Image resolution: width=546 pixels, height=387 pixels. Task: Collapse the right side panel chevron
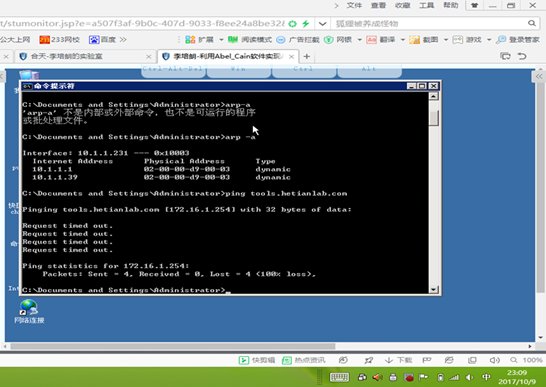coord(539,77)
